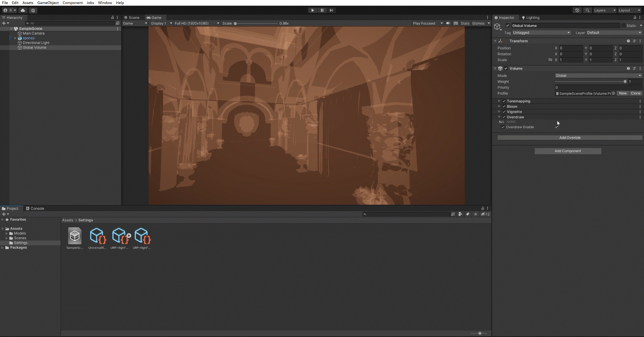Open the Tag dropdown showing Untagged
This screenshot has height=337, width=644.
click(541, 33)
